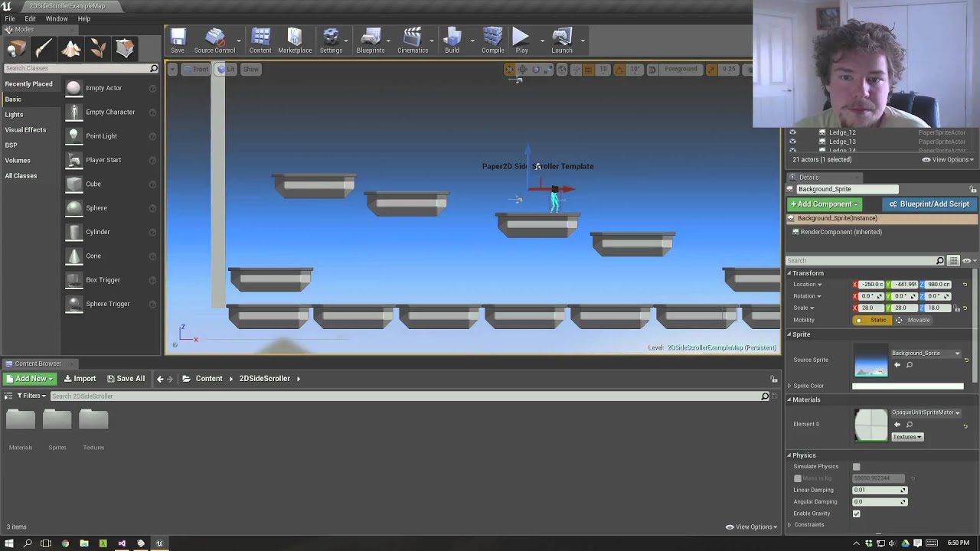
Task: Select the Sphere primitive item
Action: [111, 207]
